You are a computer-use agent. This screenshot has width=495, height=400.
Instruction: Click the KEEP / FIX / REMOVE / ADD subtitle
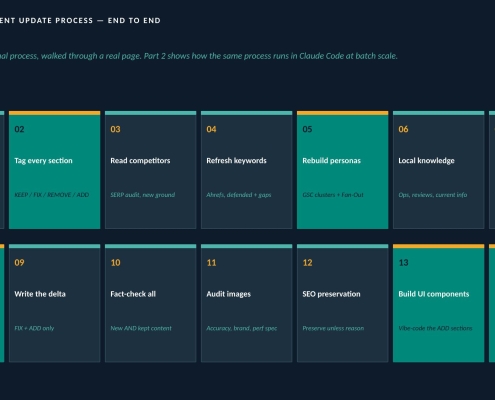point(52,195)
